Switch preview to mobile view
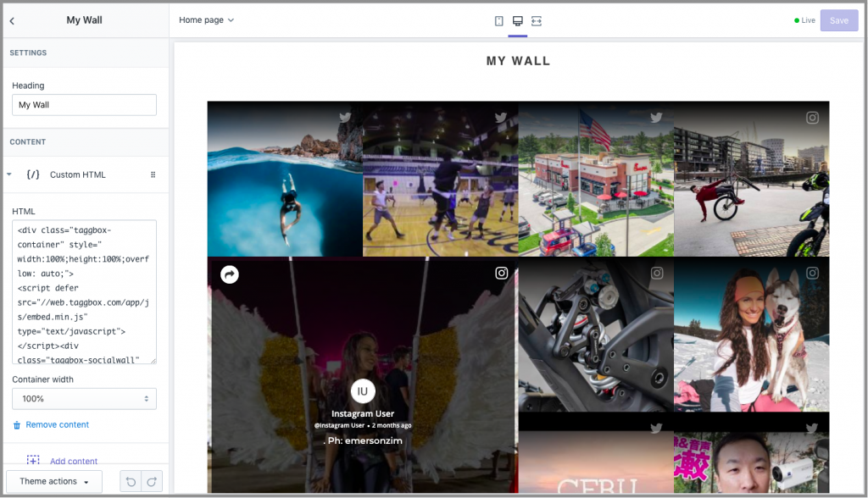 click(x=499, y=19)
